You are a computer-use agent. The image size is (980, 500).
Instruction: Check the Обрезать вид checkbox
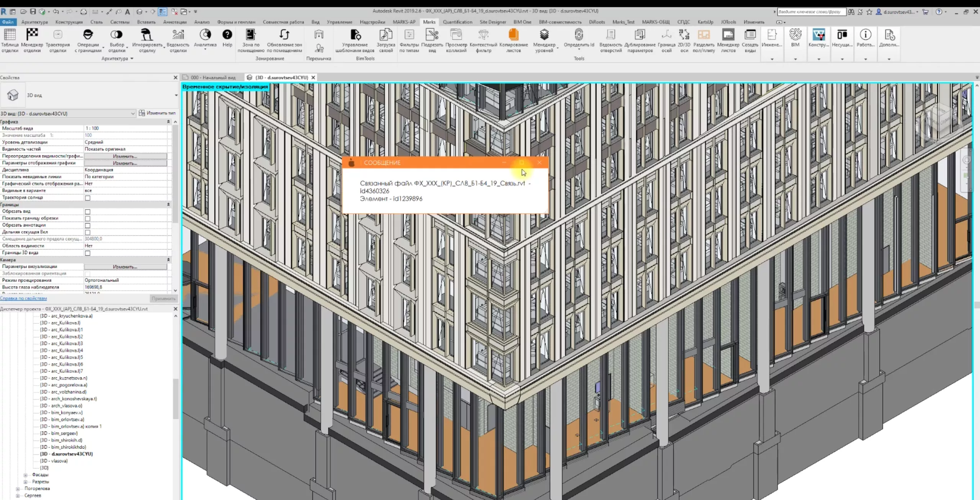tap(88, 212)
